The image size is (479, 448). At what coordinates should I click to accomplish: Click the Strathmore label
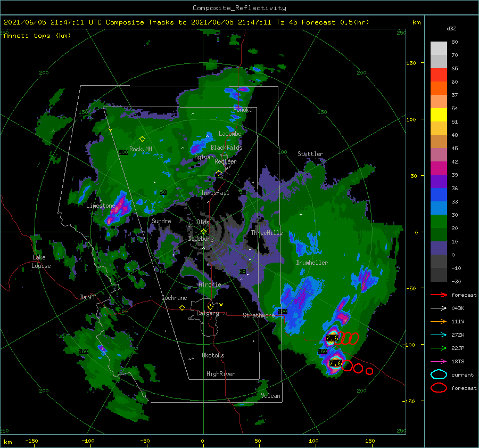point(259,315)
